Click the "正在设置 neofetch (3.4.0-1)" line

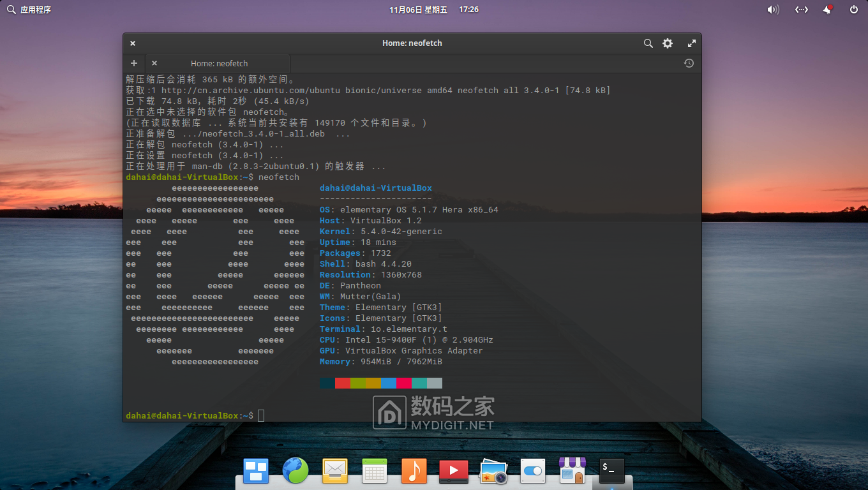click(x=205, y=156)
